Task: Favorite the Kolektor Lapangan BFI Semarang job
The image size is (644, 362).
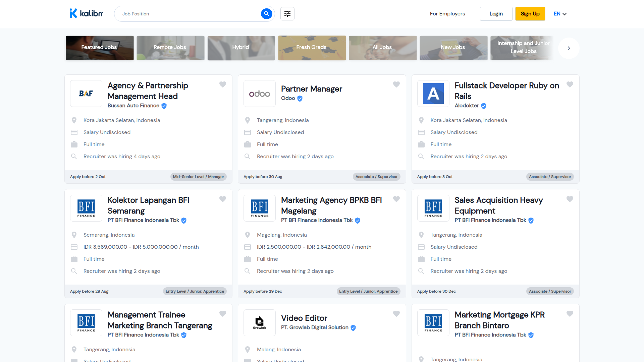Action: (x=223, y=199)
